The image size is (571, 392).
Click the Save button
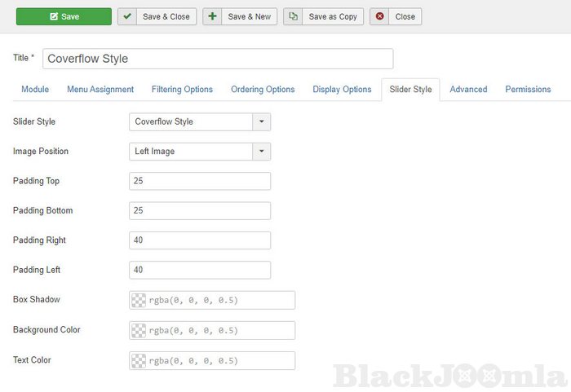pyautogui.click(x=64, y=16)
